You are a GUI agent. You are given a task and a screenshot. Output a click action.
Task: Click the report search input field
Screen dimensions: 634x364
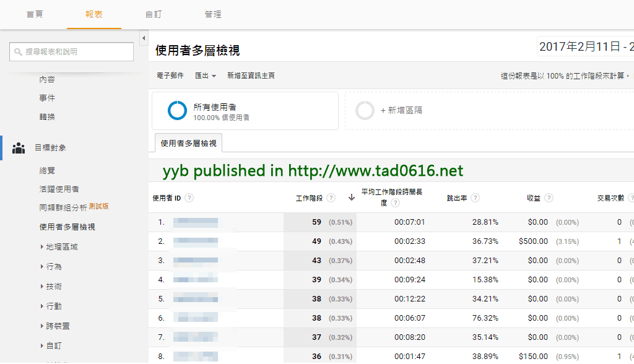coord(72,52)
